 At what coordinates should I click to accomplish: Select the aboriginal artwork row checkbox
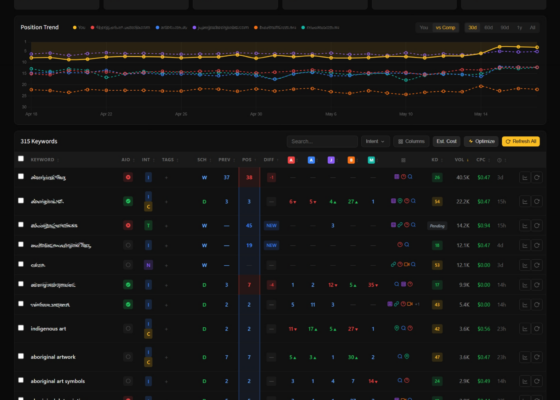coord(21,356)
